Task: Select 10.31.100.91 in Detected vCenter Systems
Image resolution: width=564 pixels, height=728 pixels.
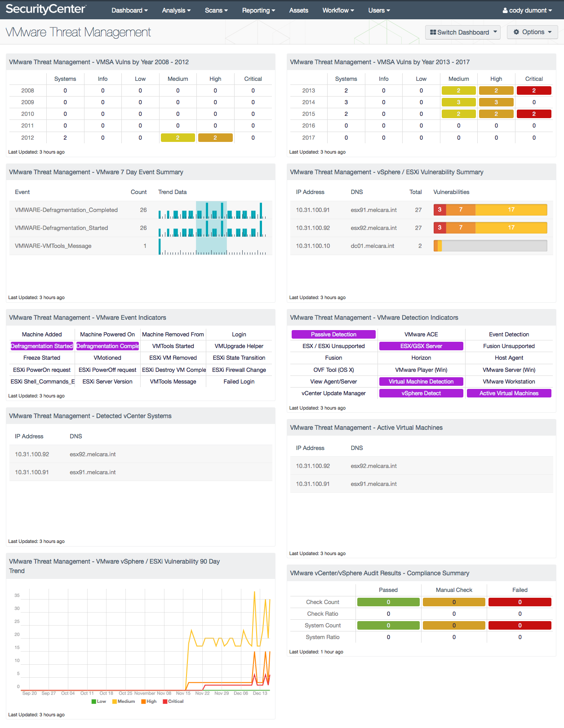Action: (x=32, y=472)
